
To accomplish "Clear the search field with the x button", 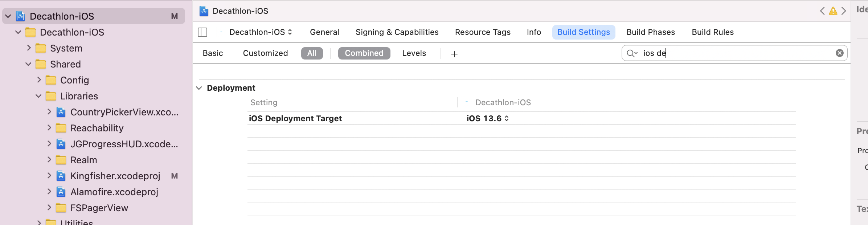I will pyautogui.click(x=839, y=53).
